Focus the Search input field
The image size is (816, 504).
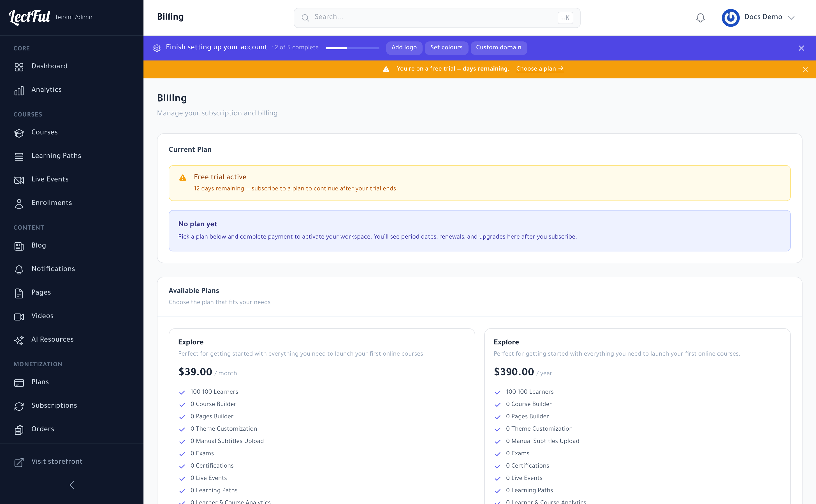(x=437, y=18)
